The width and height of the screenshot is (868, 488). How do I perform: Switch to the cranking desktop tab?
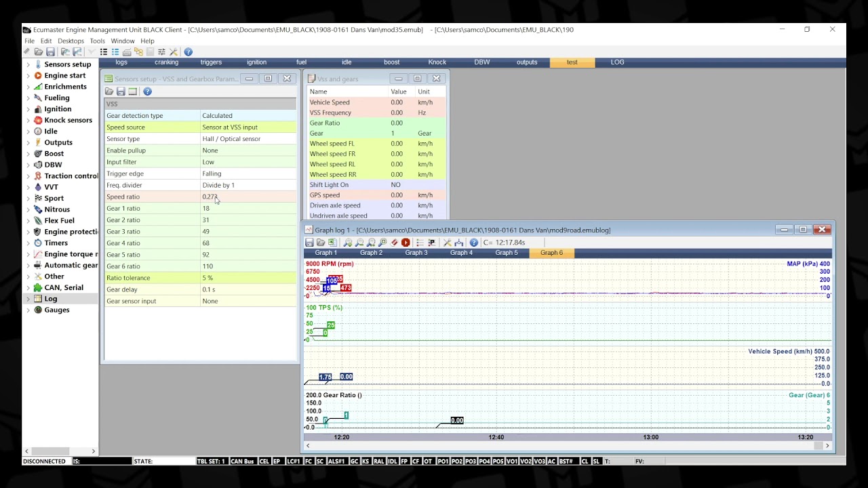(x=166, y=62)
